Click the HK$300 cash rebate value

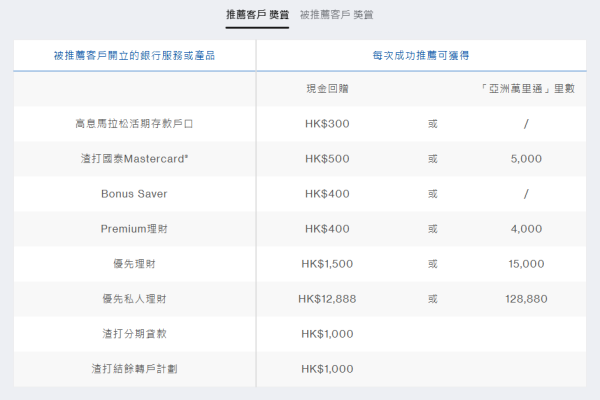click(x=327, y=124)
